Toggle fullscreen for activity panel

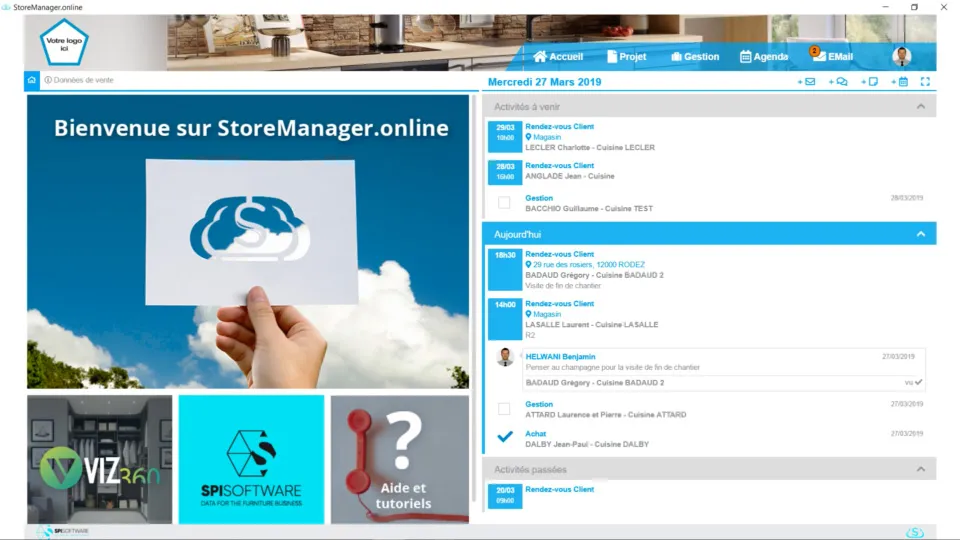pyautogui.click(x=925, y=81)
